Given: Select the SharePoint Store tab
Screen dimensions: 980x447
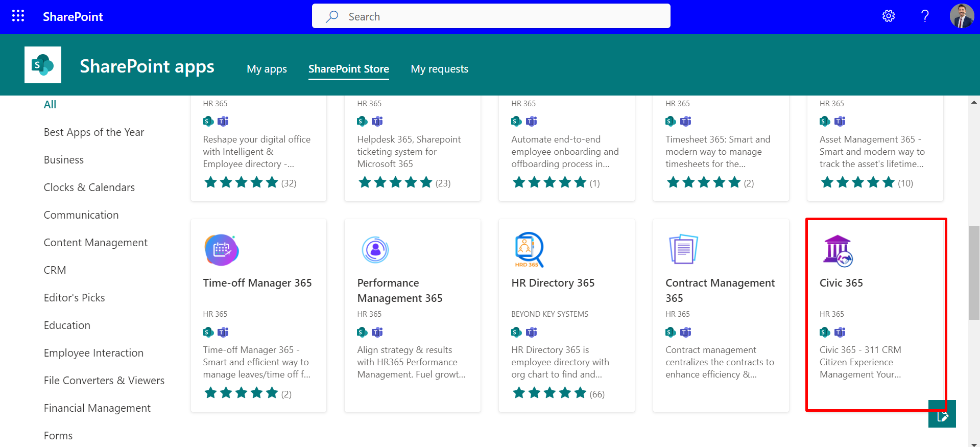Looking at the screenshot, I should (x=349, y=69).
